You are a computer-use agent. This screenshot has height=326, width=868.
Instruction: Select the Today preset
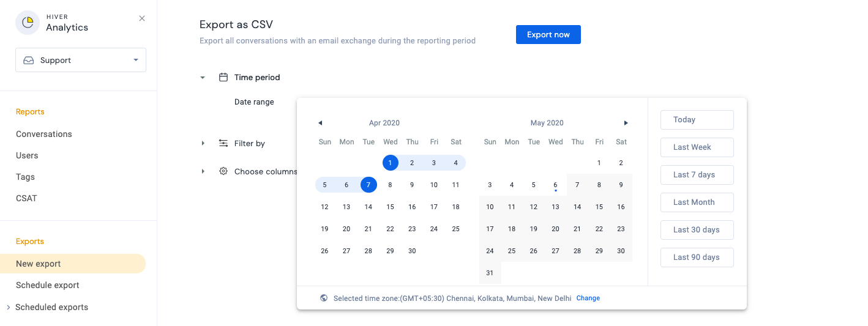(x=697, y=120)
